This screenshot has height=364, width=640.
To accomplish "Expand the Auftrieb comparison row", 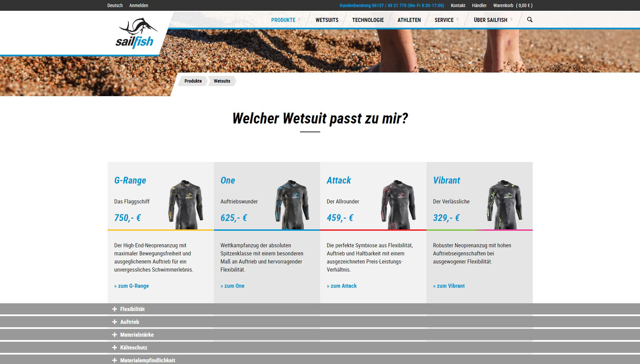I will [x=320, y=322].
